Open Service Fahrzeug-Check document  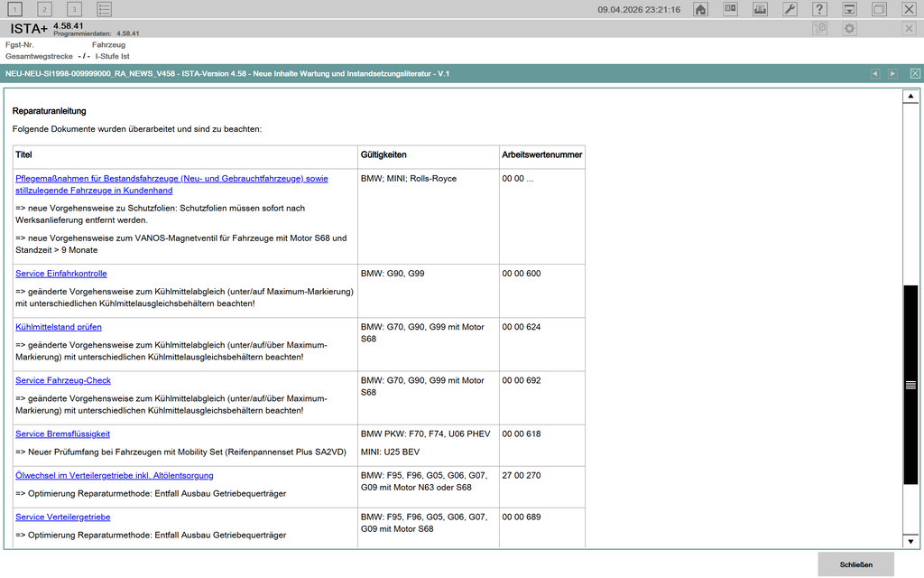(63, 380)
